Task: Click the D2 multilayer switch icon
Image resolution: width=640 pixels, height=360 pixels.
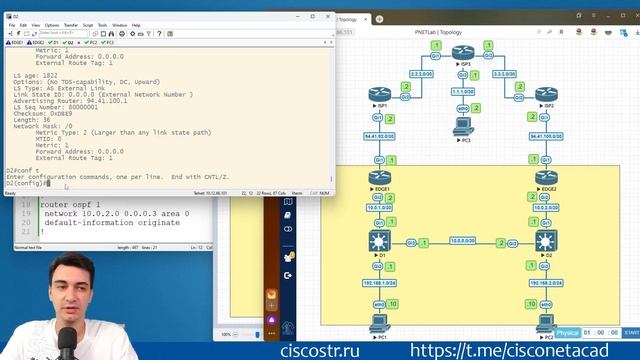Action: (546, 241)
